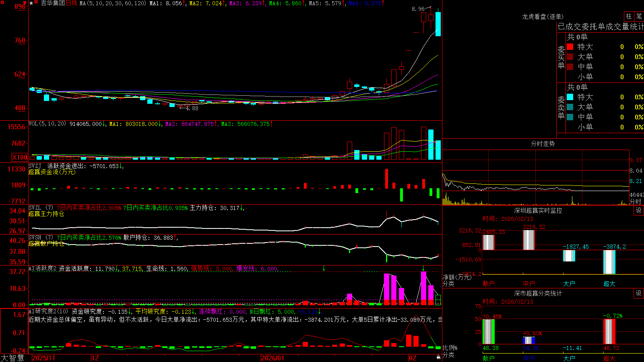Click the 大户 bar in 深圳超赢实时监控
Viewport: 644px width, 362px height.
569,256
